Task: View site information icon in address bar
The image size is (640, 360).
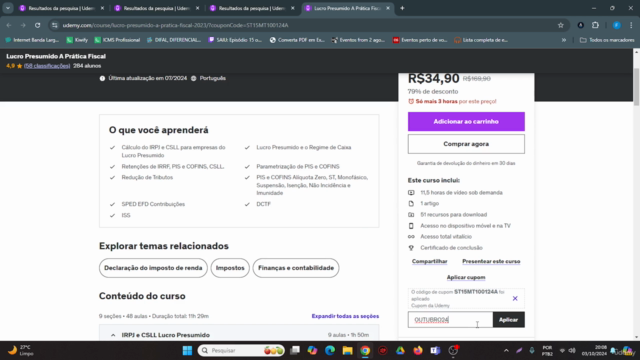Action: pyautogui.click(x=55, y=25)
